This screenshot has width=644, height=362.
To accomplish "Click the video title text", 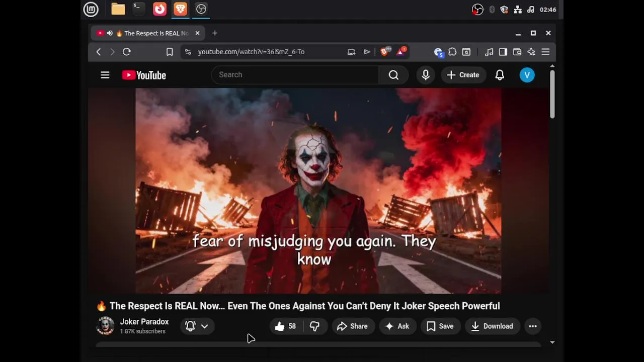I will click(298, 306).
